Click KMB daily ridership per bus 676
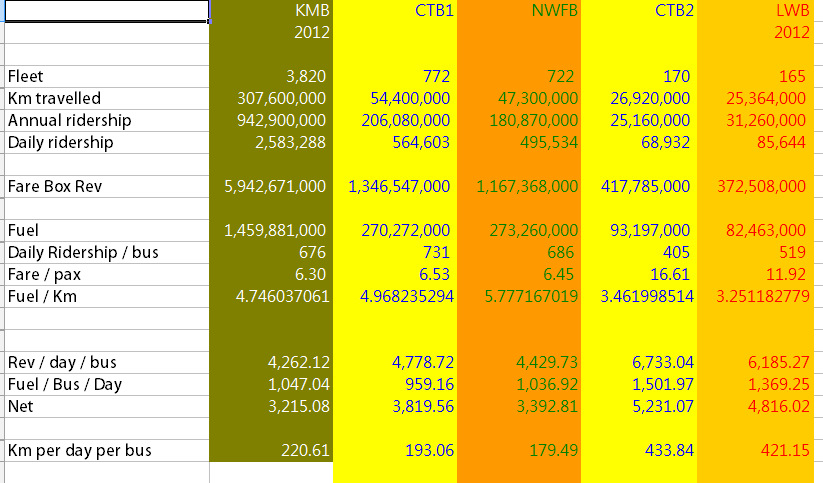This screenshot has width=823, height=483. click(312, 253)
